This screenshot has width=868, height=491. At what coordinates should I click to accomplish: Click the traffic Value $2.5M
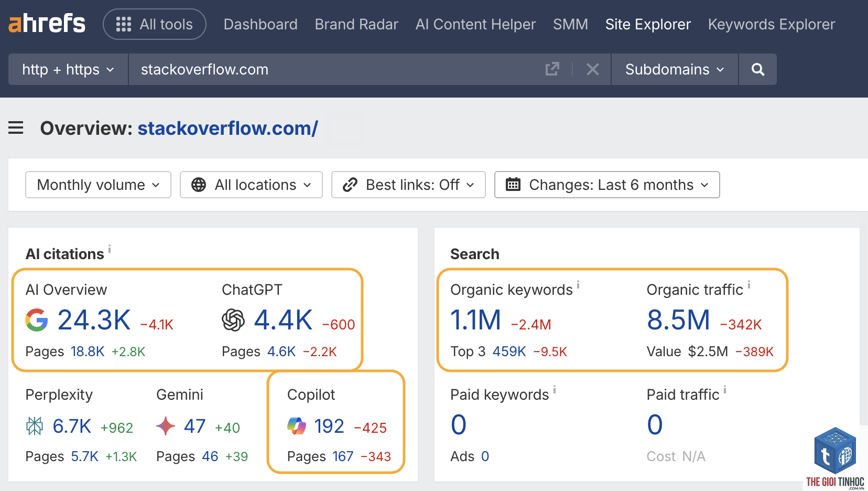point(708,351)
